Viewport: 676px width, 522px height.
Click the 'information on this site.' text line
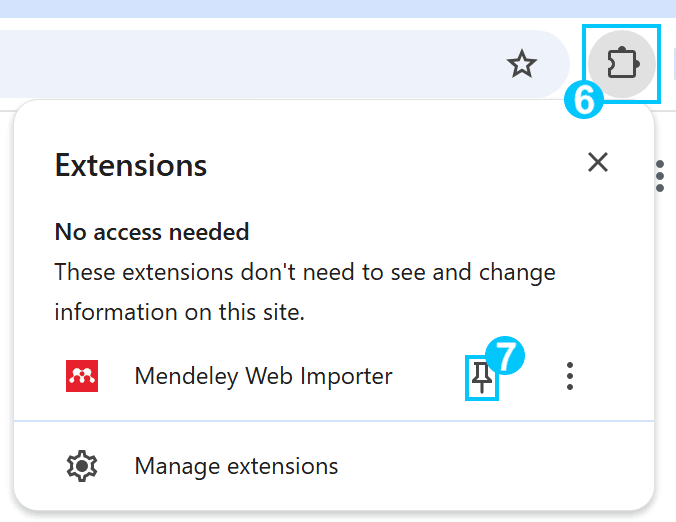179,312
